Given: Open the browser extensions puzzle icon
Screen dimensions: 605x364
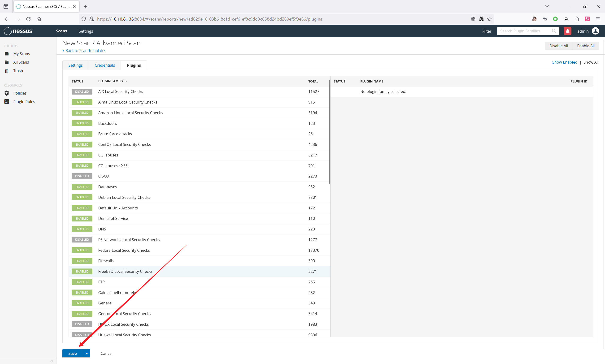Looking at the screenshot, I should 577,19.
